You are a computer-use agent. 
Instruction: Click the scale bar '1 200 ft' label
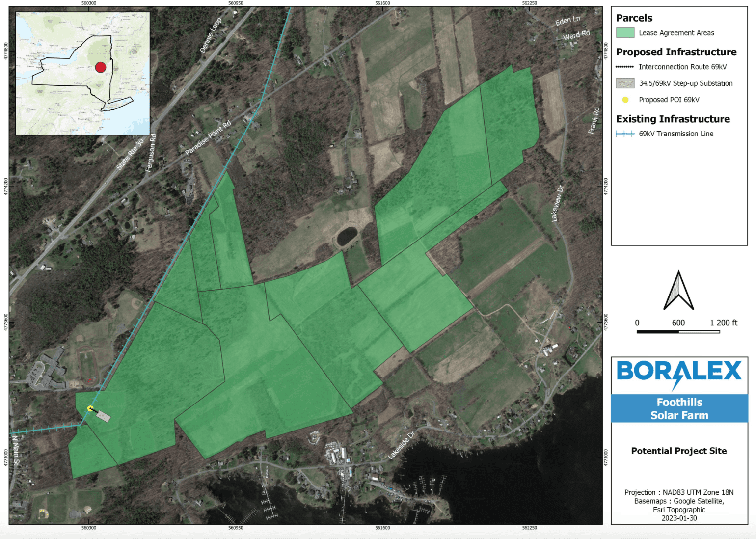pos(724,323)
